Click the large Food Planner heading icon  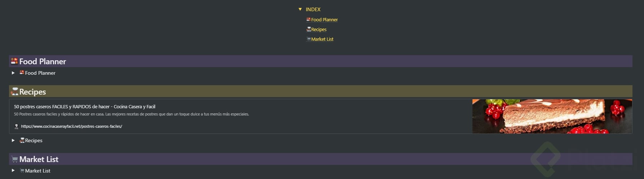[14, 61]
